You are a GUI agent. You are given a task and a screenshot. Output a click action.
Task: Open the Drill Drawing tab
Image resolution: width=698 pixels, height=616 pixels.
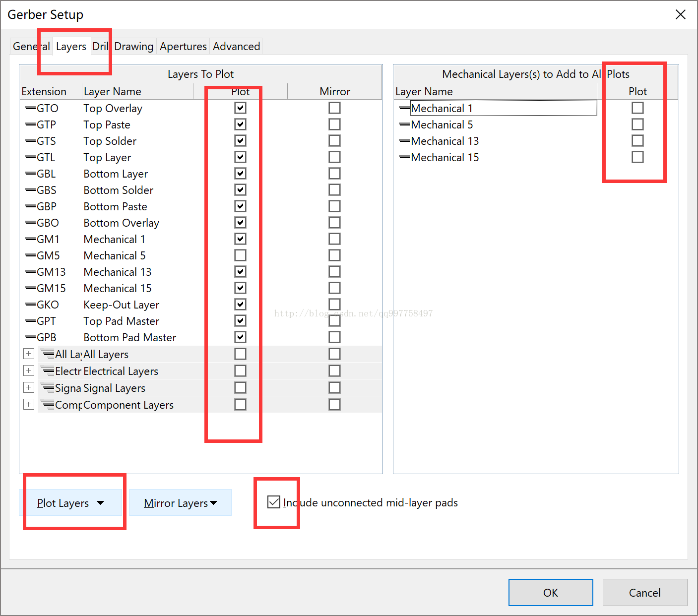(x=123, y=46)
